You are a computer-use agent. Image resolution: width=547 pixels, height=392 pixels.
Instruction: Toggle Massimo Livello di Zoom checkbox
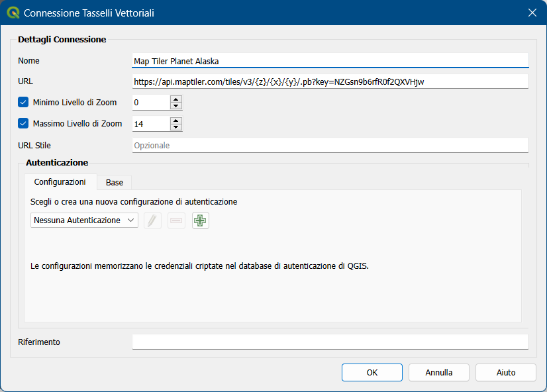pyautogui.click(x=23, y=123)
